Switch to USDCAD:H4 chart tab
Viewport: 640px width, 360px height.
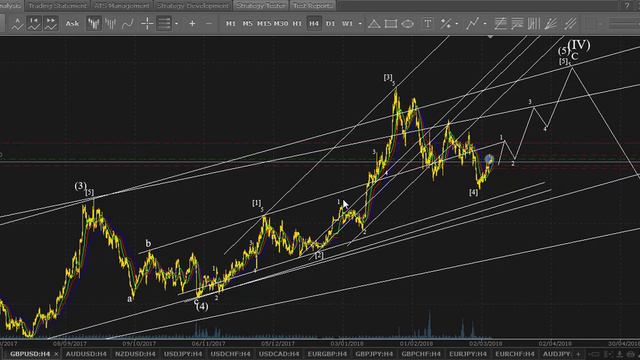click(279, 354)
